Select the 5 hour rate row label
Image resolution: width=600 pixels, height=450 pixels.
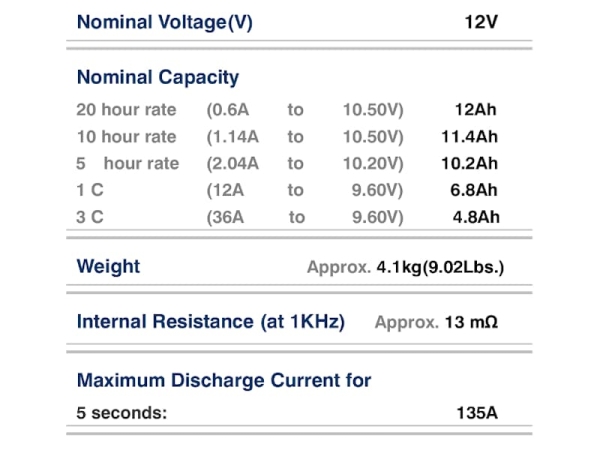[x=128, y=164]
